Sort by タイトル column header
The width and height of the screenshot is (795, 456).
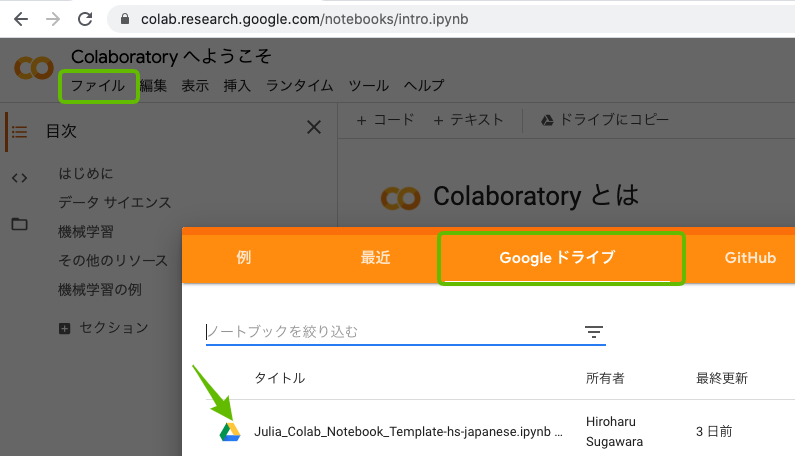click(279, 378)
